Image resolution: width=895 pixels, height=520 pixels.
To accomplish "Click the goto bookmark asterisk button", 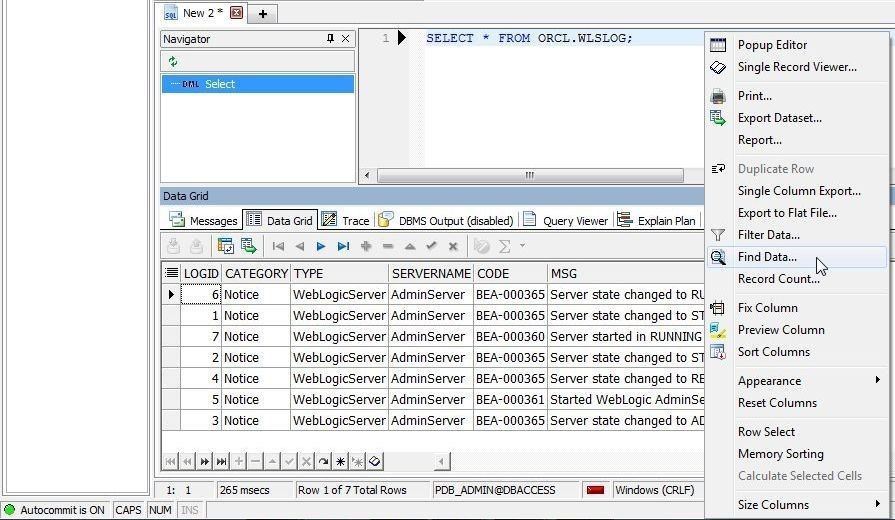I will click(x=357, y=461).
